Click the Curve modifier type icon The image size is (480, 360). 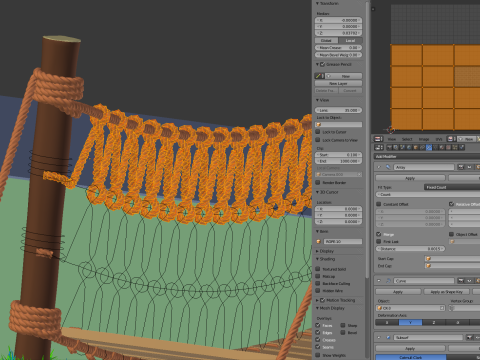[388, 281]
